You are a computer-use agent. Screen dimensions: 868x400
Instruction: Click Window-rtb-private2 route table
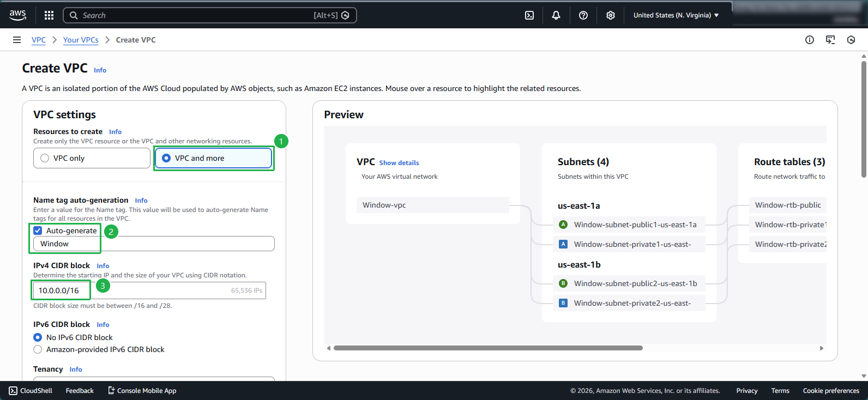[x=788, y=244]
